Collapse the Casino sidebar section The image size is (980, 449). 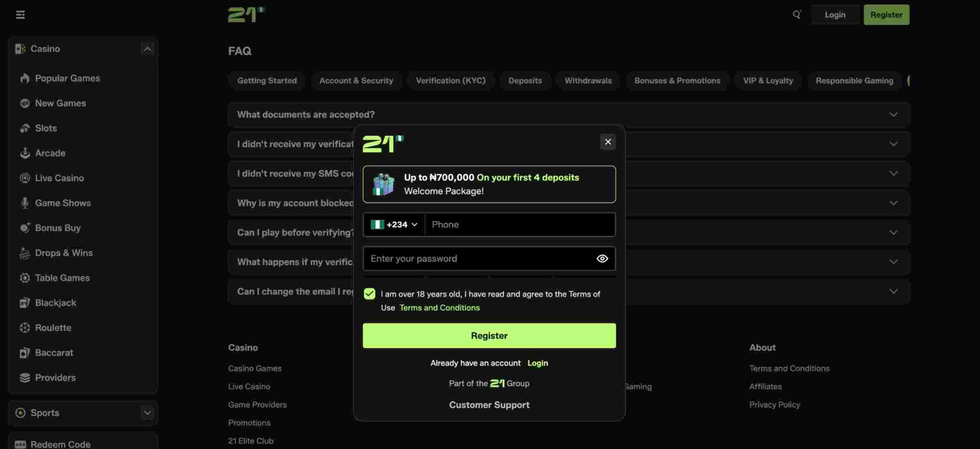pyautogui.click(x=147, y=49)
